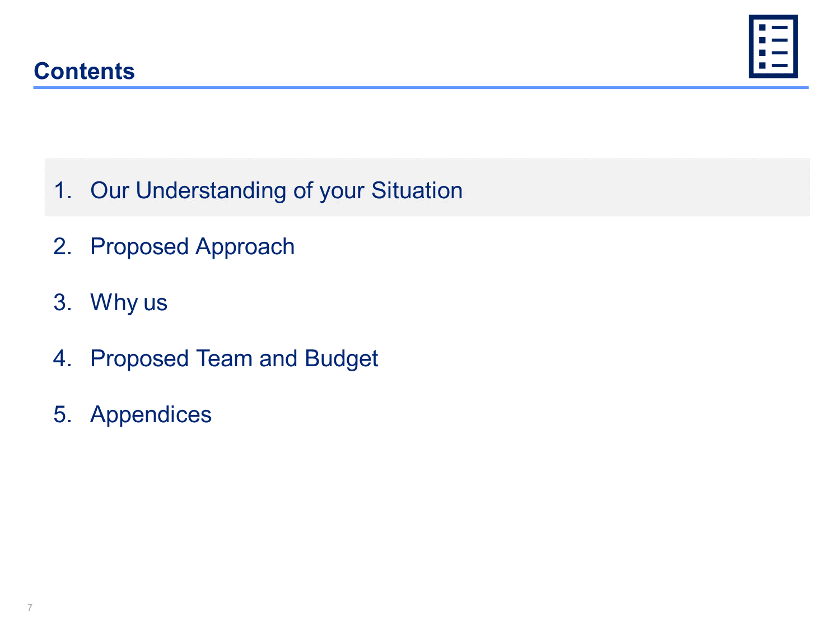Click the empty part of the grey highlight bar

(636, 188)
